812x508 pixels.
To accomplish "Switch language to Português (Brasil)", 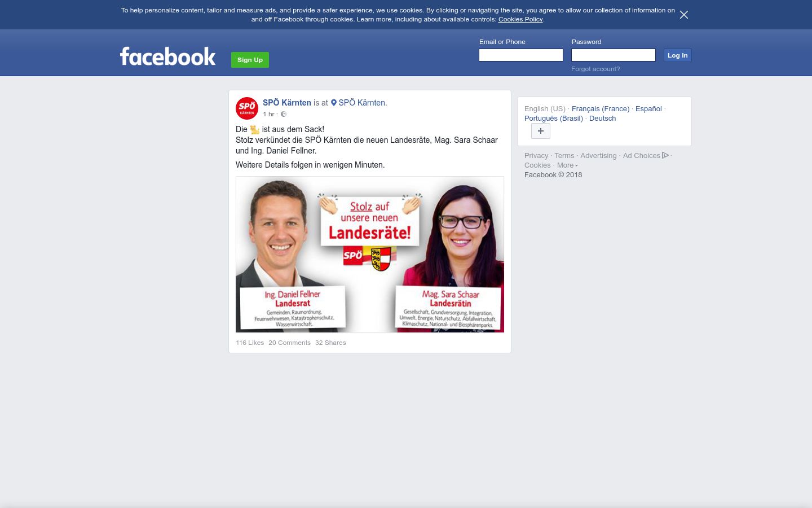I will 554,118.
